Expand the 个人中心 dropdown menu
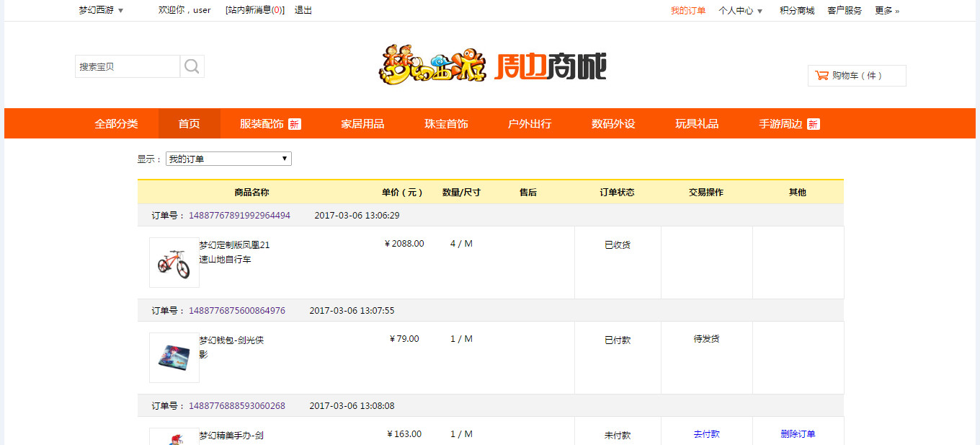This screenshot has height=445, width=980. 741,11
